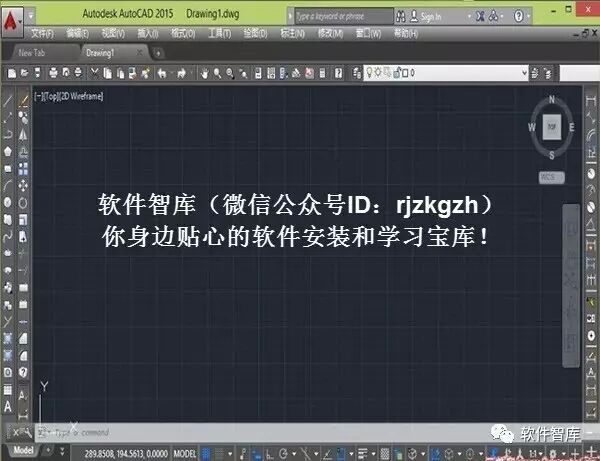This screenshot has height=461, width=600.
Task: Toggle lineweight display in status bar
Action: pyautogui.click(x=362, y=454)
